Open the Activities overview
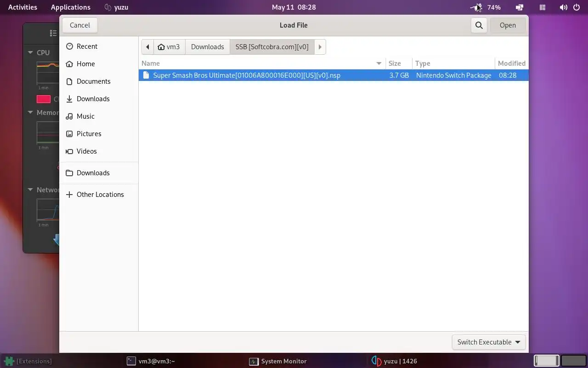The height and width of the screenshot is (368, 588). coord(23,7)
